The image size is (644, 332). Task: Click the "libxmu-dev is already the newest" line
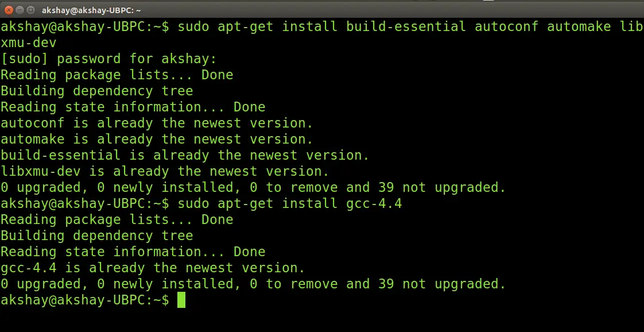165,171
